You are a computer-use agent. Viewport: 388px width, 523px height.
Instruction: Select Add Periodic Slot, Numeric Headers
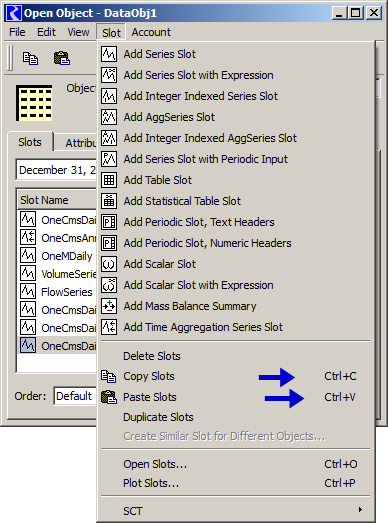[x=237, y=243]
